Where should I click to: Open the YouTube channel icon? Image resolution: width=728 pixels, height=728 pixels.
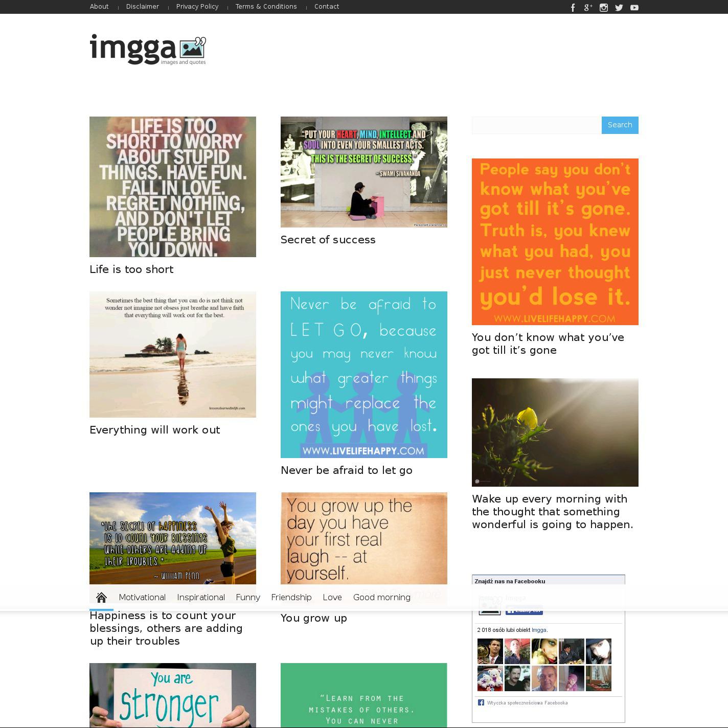pyautogui.click(x=634, y=8)
